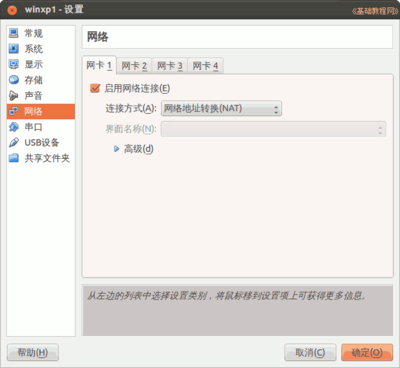Image resolution: width=400 pixels, height=368 pixels.
Task: Open the 声音 audio speaker icon
Action: pyautogui.click(x=14, y=96)
